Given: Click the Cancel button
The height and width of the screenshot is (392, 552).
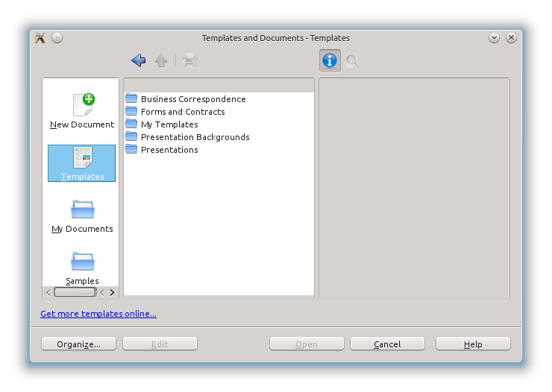Looking at the screenshot, I should [387, 344].
